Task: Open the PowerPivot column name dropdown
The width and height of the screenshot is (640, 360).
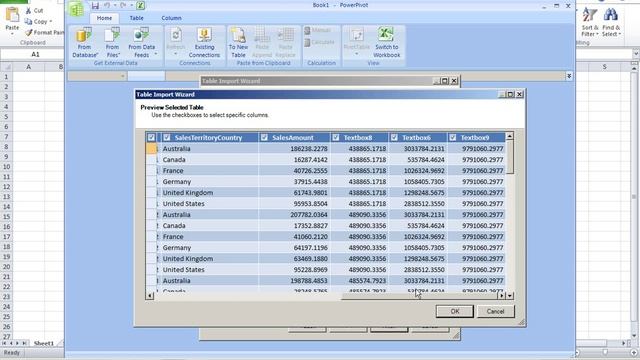Action: pos(122,76)
